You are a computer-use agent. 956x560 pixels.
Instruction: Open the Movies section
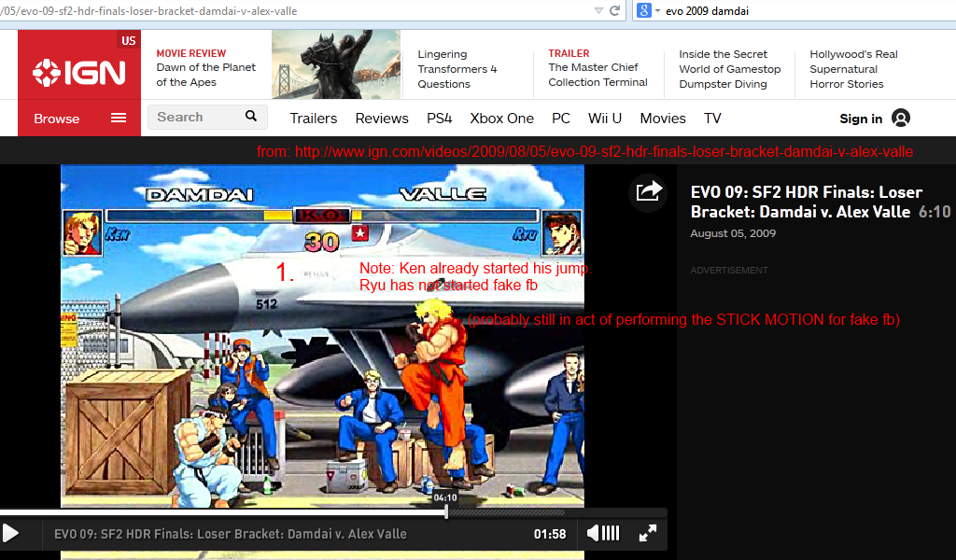(663, 119)
